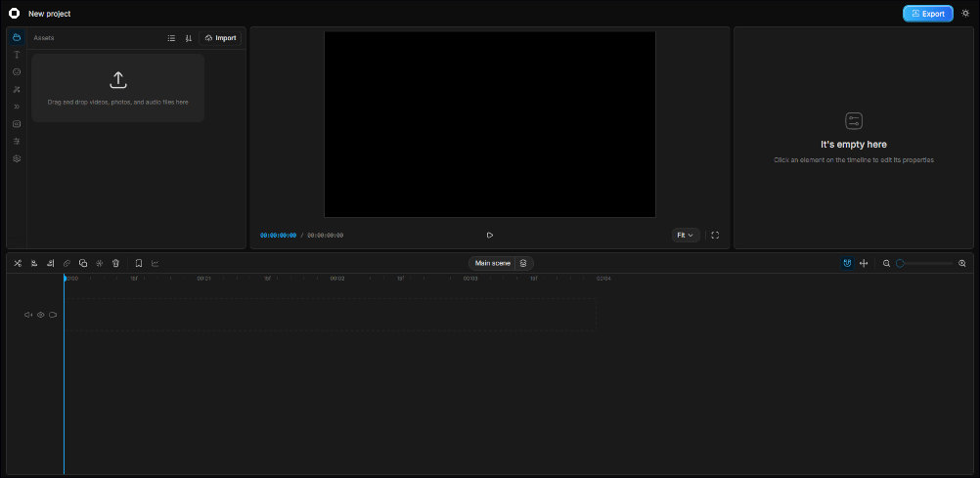Click the current timecode display

[278, 236]
